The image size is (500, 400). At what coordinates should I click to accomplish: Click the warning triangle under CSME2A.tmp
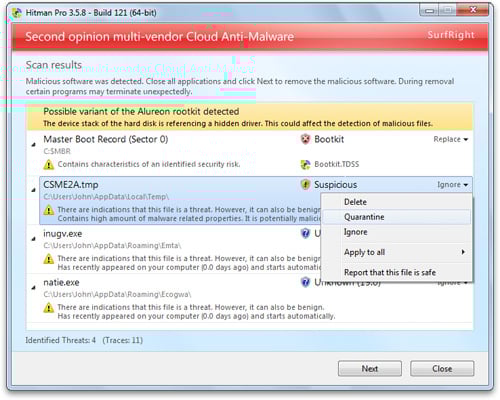[49, 210]
